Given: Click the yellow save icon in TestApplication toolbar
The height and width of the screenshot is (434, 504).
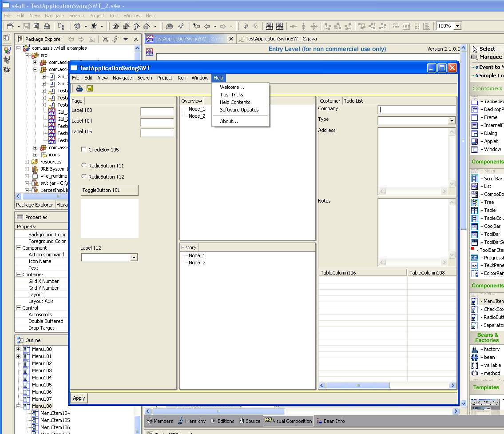Looking at the screenshot, I should click(90, 88).
